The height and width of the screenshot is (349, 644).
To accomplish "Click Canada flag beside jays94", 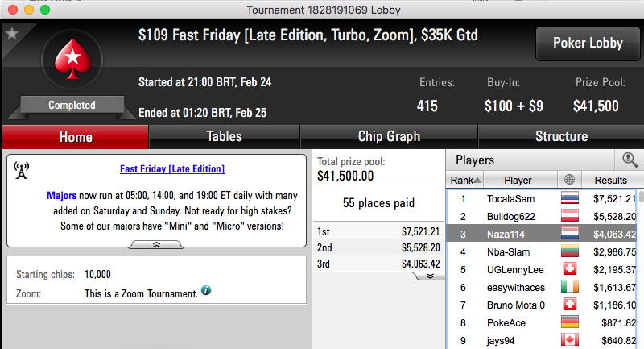I will [x=570, y=340].
